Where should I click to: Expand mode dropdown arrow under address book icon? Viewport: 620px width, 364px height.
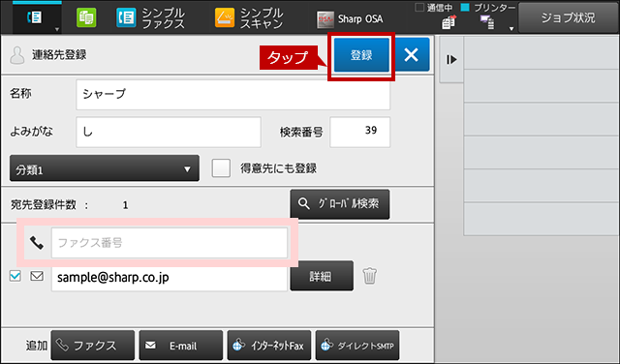56,29
